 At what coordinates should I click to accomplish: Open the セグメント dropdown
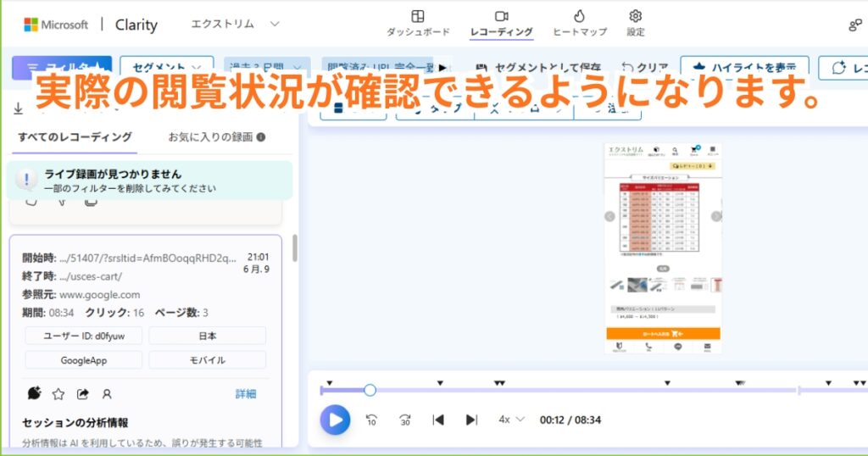point(167,68)
